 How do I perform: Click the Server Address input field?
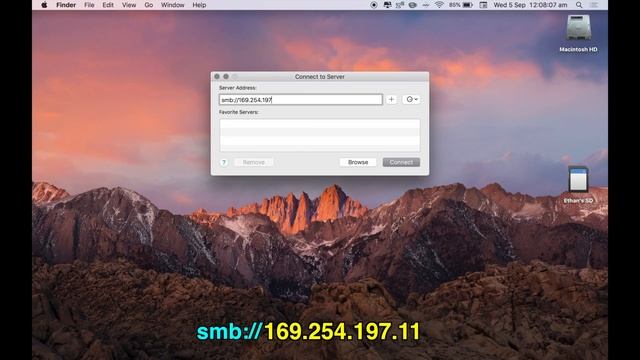pyautogui.click(x=300, y=100)
